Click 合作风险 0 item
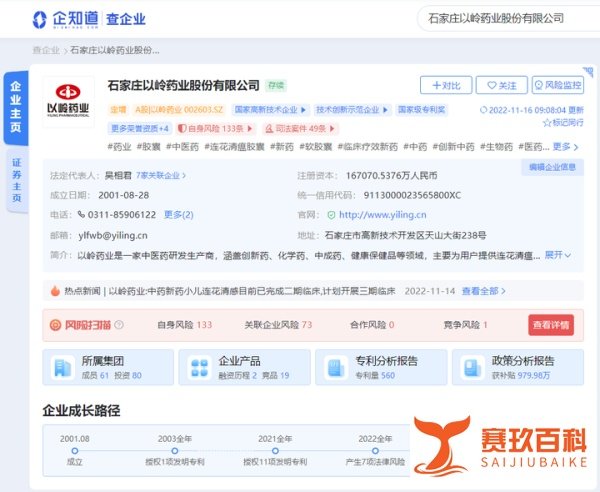Image resolution: width=600 pixels, height=492 pixels. tap(372, 325)
